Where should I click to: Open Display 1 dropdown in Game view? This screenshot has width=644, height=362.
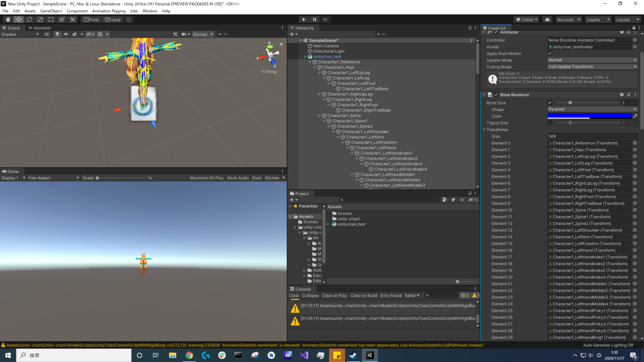(13, 178)
